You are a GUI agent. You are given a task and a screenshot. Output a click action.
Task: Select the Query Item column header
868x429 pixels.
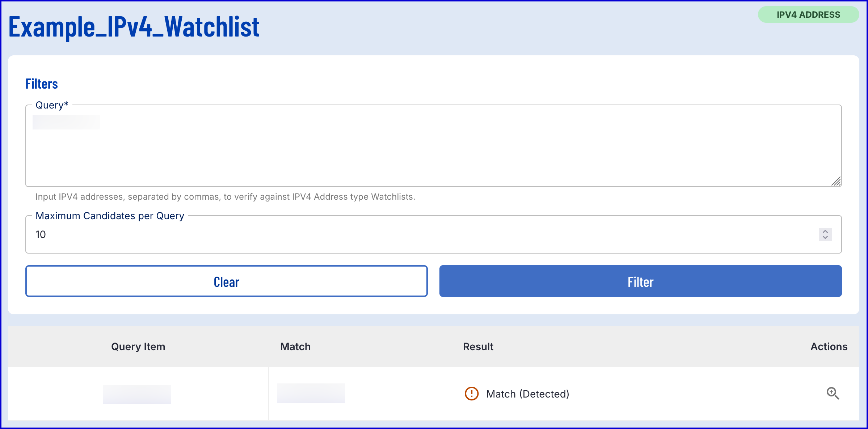point(138,347)
